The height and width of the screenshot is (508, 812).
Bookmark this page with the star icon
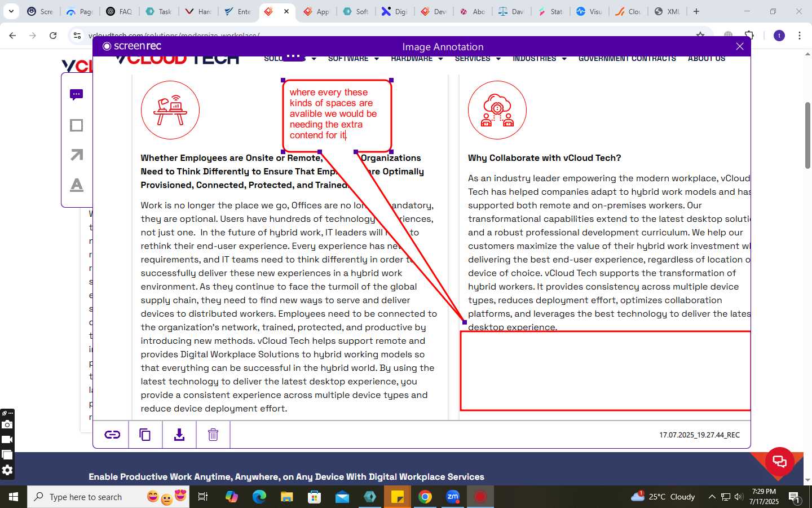click(x=700, y=36)
